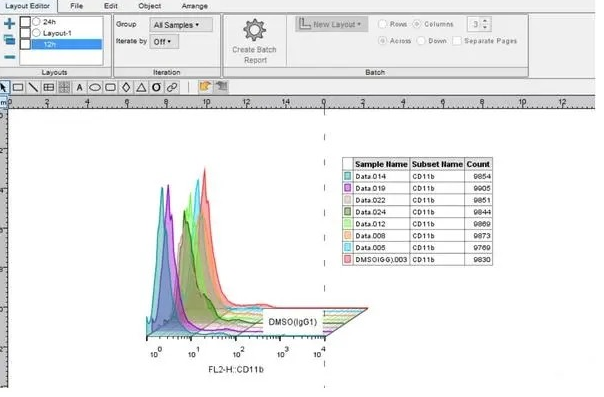Open the New Layout dropdown
The width and height of the screenshot is (604, 397).
pyautogui.click(x=332, y=24)
